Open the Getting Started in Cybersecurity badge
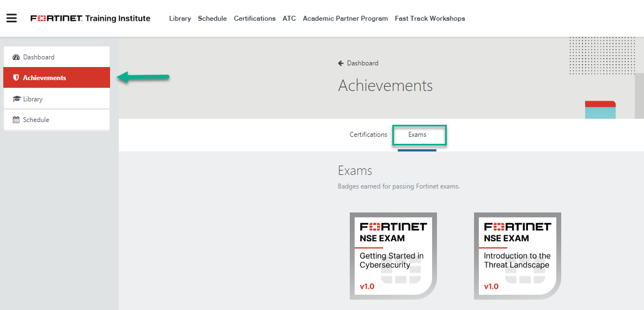The image size is (644, 310). (393, 256)
